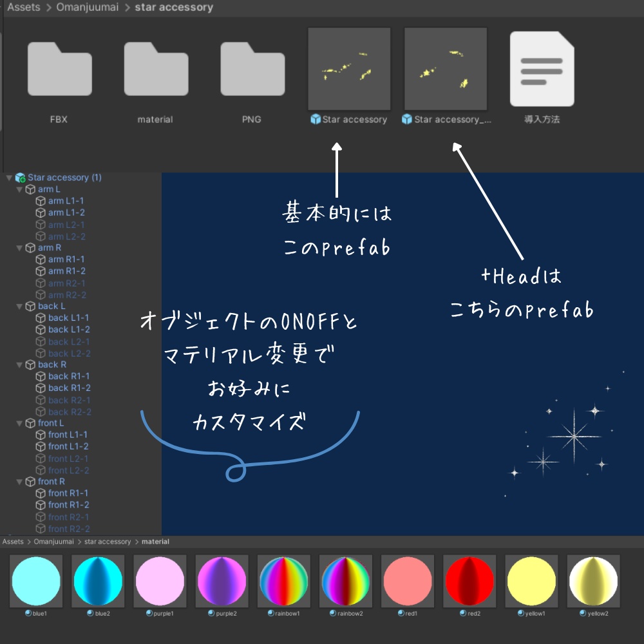This screenshot has width=644, height=644.
Task: Select front L1-2 in the hierarchy
Action: [70, 446]
